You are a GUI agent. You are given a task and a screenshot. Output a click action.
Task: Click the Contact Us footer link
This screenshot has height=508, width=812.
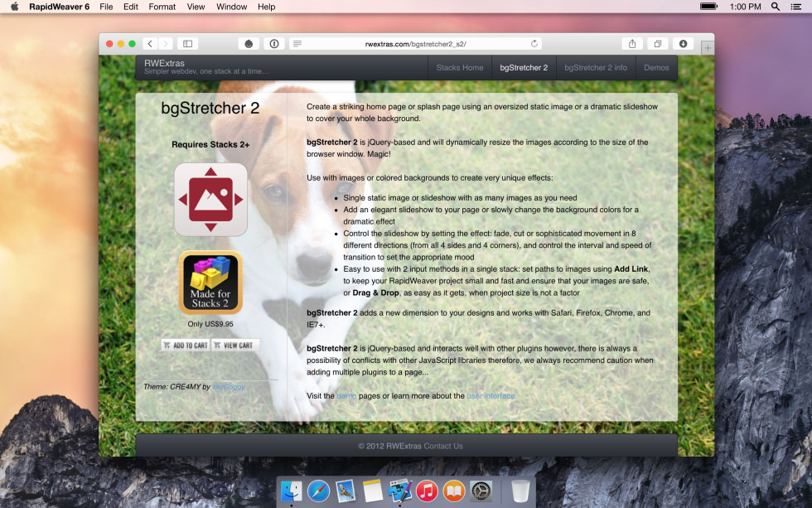click(443, 446)
